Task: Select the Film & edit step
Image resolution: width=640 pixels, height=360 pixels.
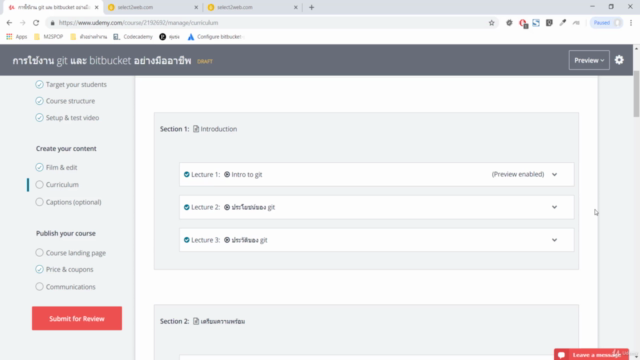Action: tap(56, 167)
